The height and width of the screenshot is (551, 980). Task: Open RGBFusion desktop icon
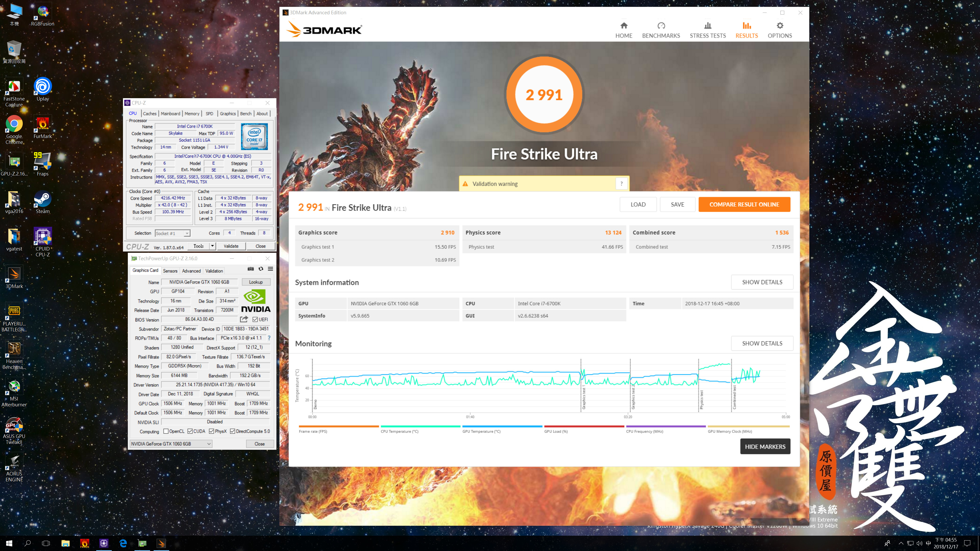(x=43, y=15)
